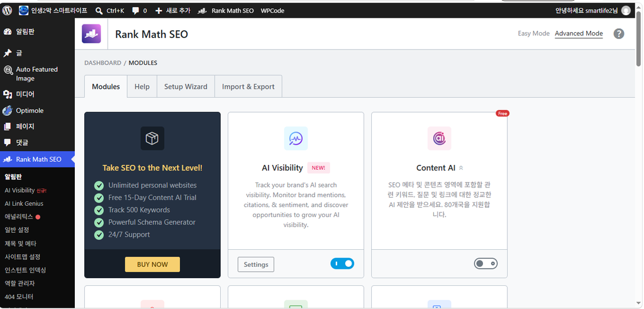Click '24/7 Support' text

point(129,235)
